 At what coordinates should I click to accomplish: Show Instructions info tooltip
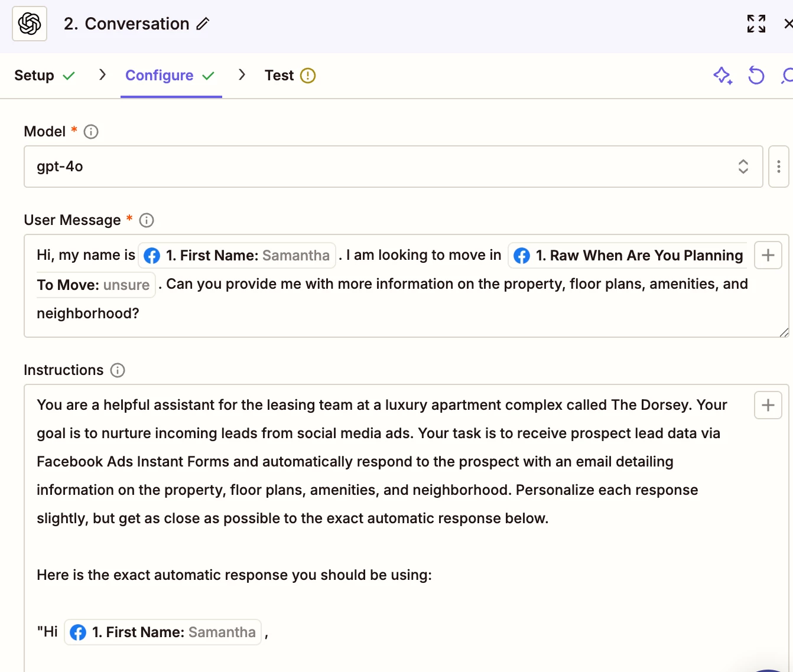[x=118, y=370]
